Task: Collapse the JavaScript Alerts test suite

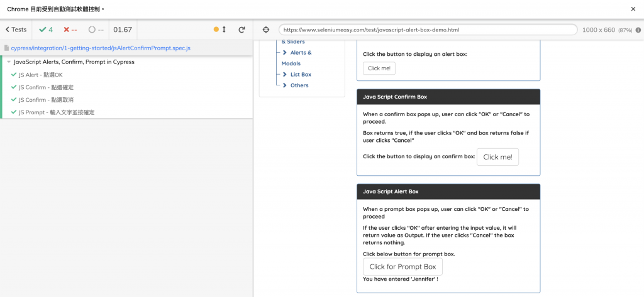Action: 9,62
